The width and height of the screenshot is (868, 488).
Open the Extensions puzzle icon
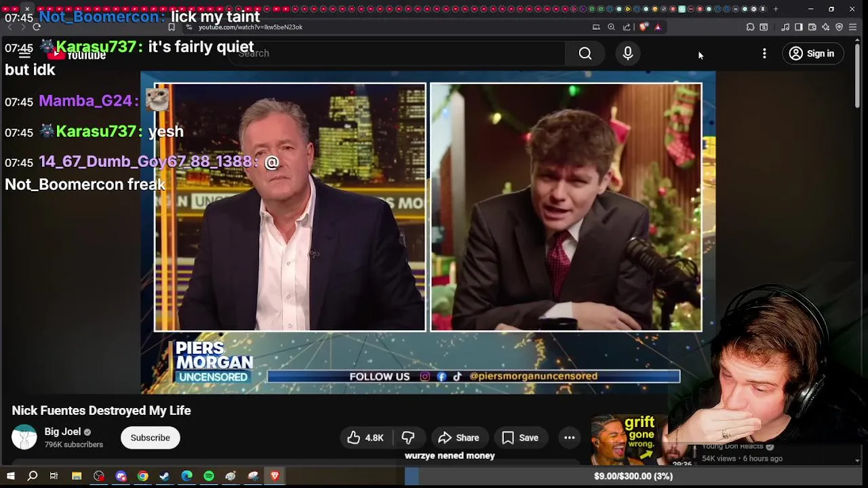point(750,27)
